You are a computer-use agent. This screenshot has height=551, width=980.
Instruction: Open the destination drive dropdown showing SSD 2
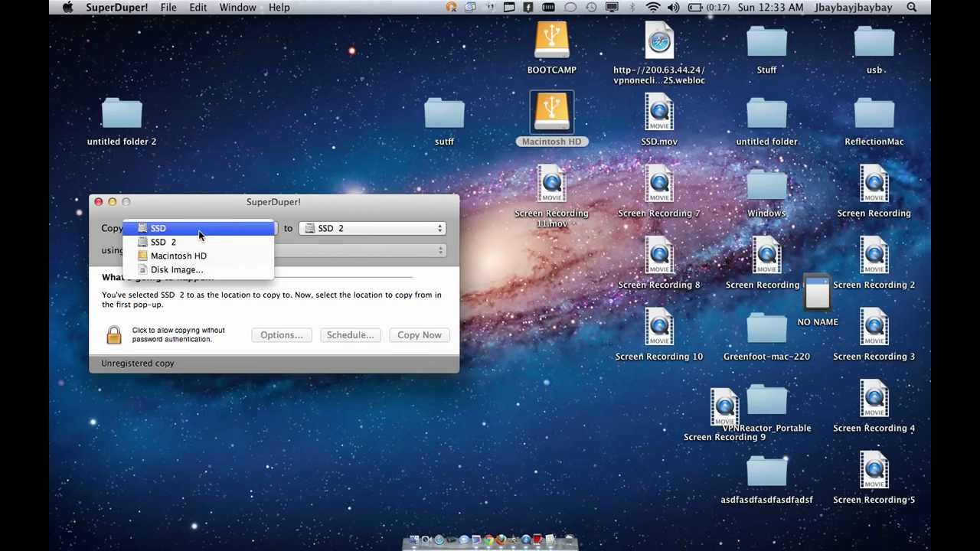(373, 228)
